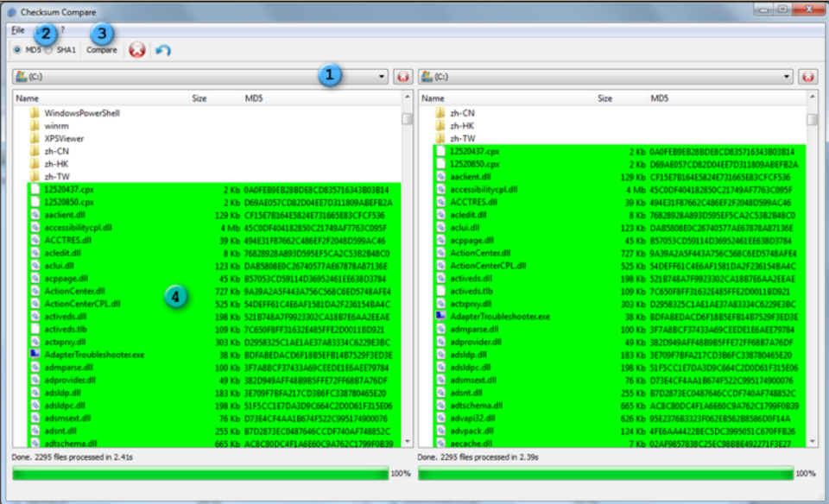Select adtschema.dll in the right pane
Viewport: 829px width, 504px height.
(x=477, y=406)
